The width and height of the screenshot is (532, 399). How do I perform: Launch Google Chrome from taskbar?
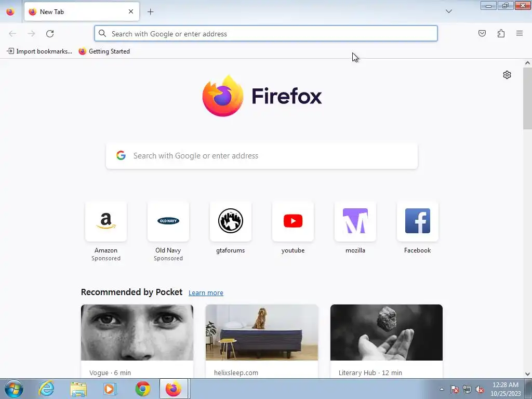(143, 389)
